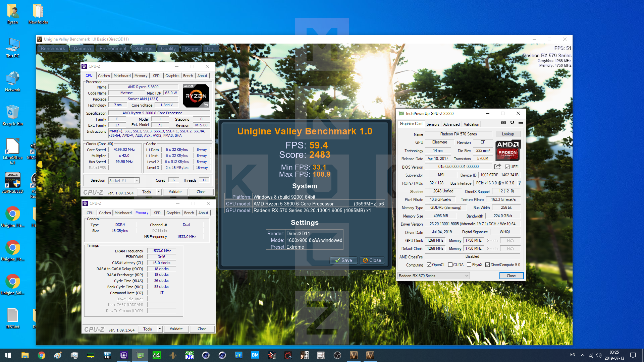Click the volume speaker icon in system tray
Viewport: 644px width, 362px height.
[x=599, y=355]
